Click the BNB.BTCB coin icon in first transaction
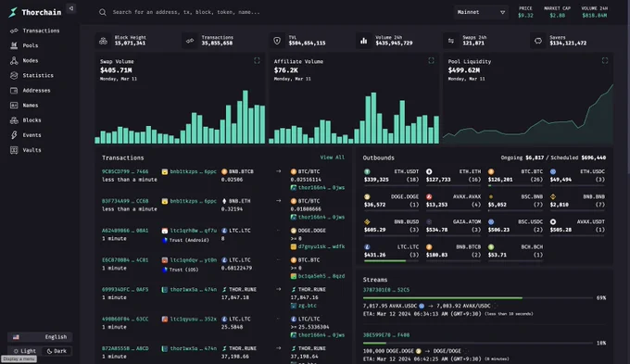The height and width of the screenshot is (364, 630). point(224,171)
